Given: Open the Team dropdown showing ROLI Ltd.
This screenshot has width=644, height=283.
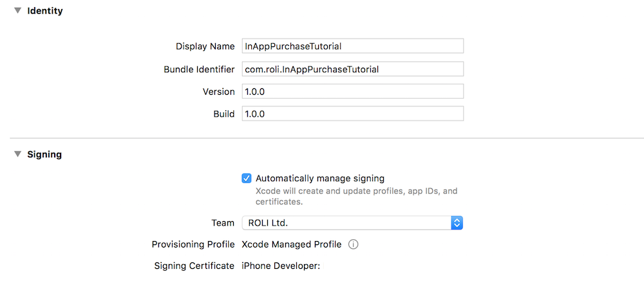Looking at the screenshot, I should 352,222.
